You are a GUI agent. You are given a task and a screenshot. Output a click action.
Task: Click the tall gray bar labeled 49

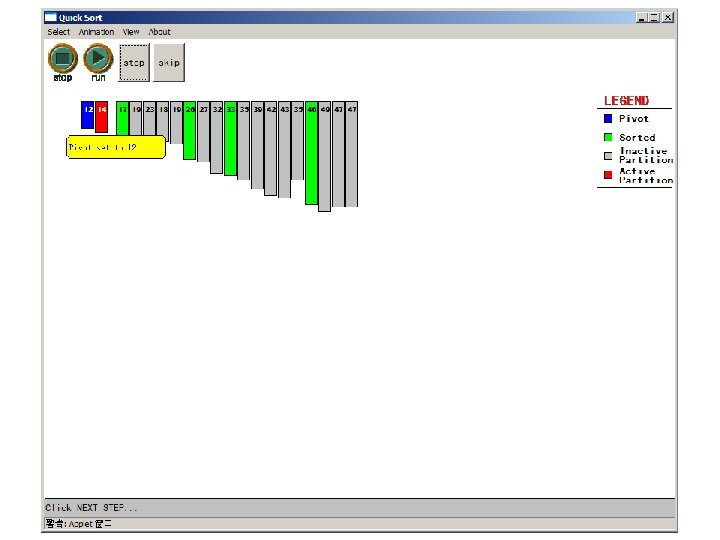pyautogui.click(x=325, y=157)
